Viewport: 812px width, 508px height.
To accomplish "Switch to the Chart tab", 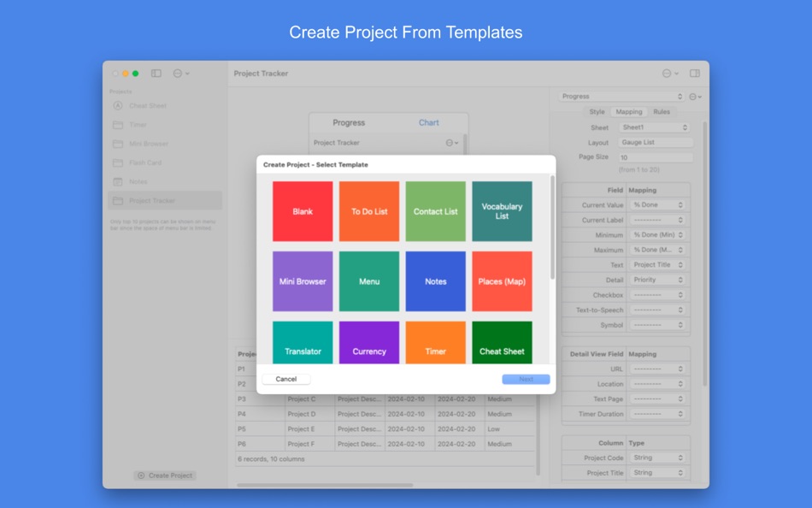I will point(429,122).
